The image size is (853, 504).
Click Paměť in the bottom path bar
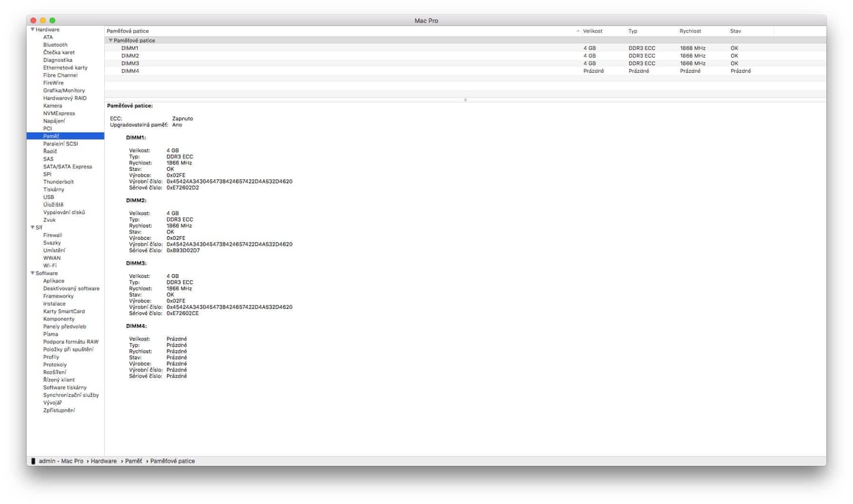coord(133,461)
